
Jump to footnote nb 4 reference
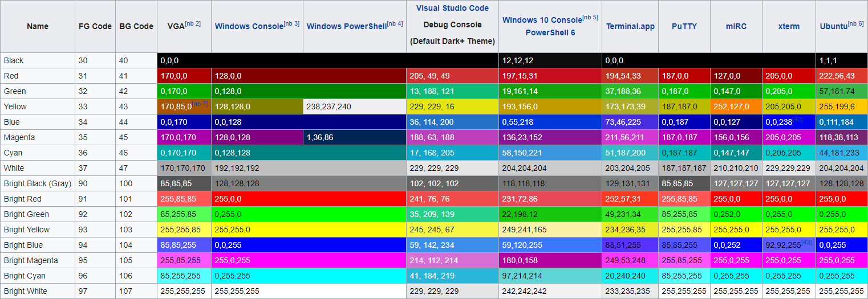pos(395,24)
